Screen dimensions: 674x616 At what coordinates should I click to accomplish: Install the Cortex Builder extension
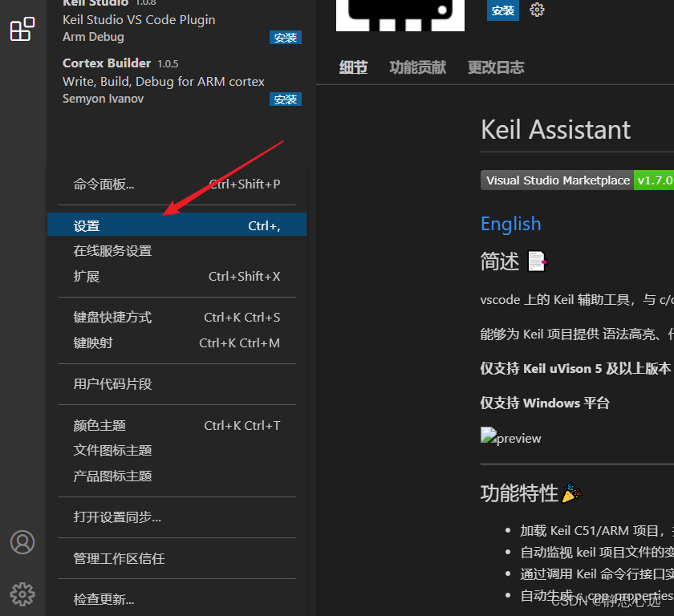point(286,99)
